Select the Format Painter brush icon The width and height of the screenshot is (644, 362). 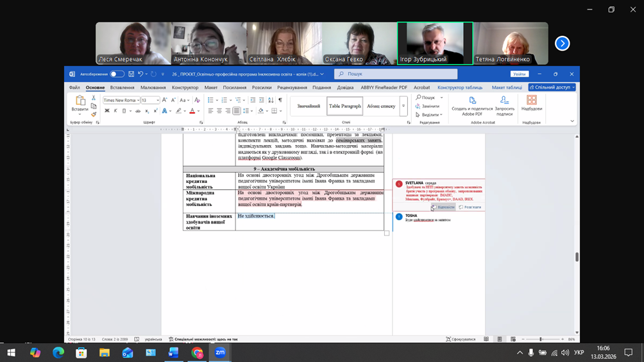[94, 115]
